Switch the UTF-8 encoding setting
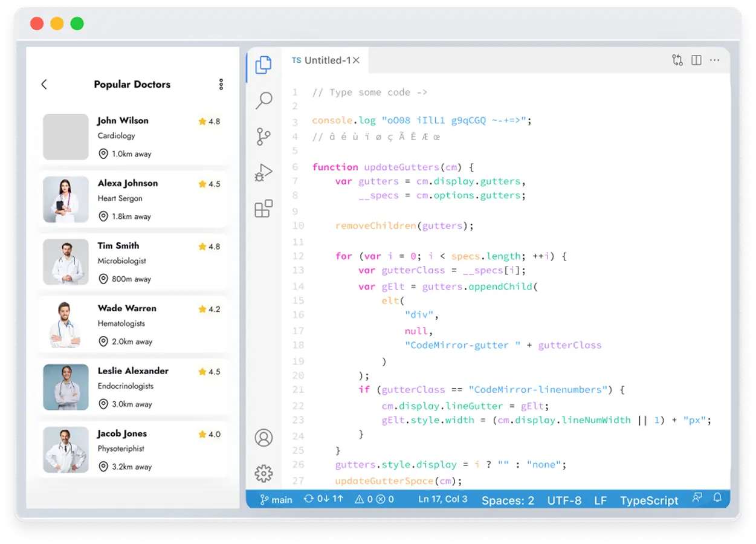The width and height of the screenshot is (756, 544). (x=564, y=500)
